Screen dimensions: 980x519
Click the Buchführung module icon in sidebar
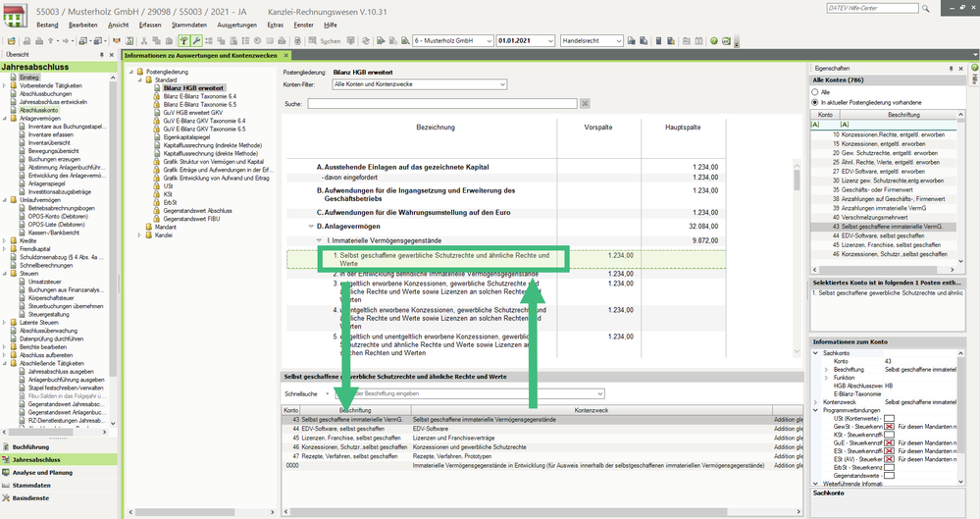(6, 447)
